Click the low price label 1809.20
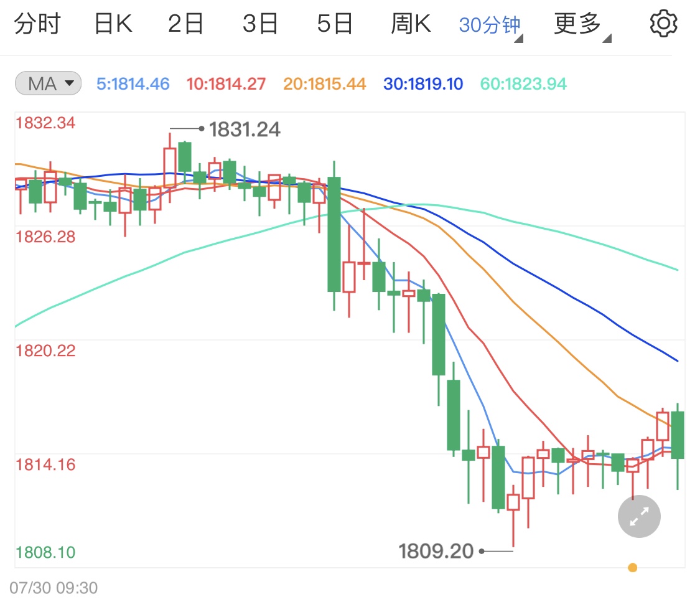The width and height of the screenshot is (700, 607). click(x=436, y=551)
